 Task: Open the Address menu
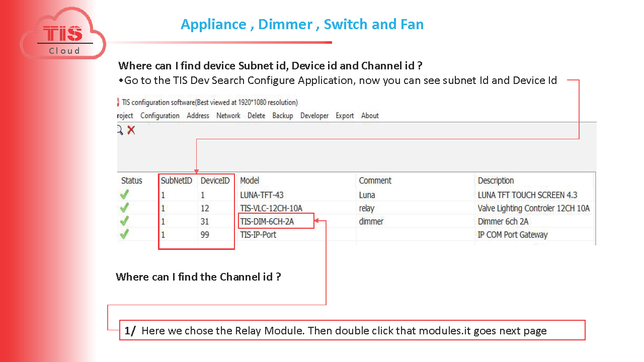click(x=198, y=116)
